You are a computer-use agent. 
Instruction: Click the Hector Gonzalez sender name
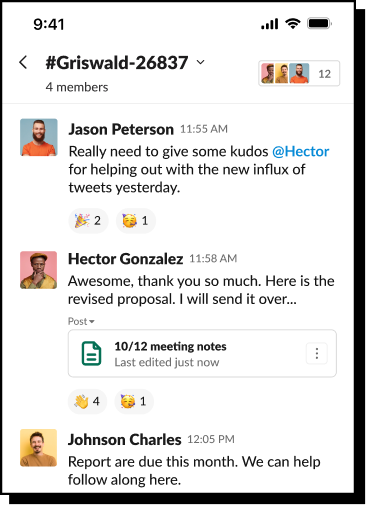pos(125,259)
